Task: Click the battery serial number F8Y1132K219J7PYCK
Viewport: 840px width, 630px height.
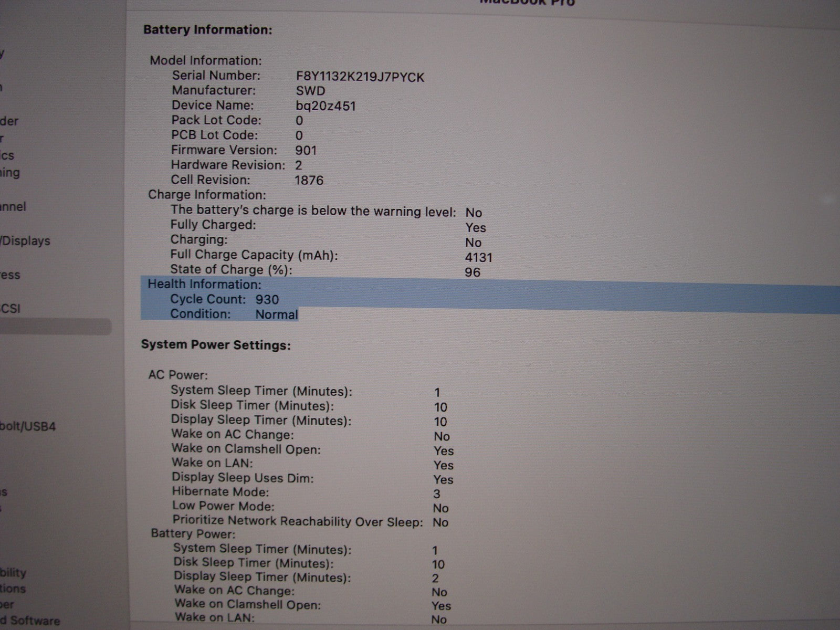Action: (360, 77)
